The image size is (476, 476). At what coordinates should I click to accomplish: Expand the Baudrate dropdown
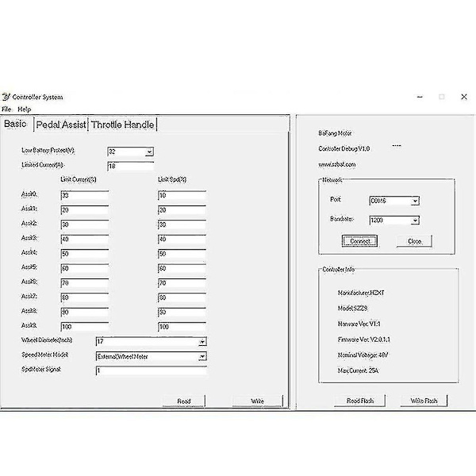(x=415, y=221)
